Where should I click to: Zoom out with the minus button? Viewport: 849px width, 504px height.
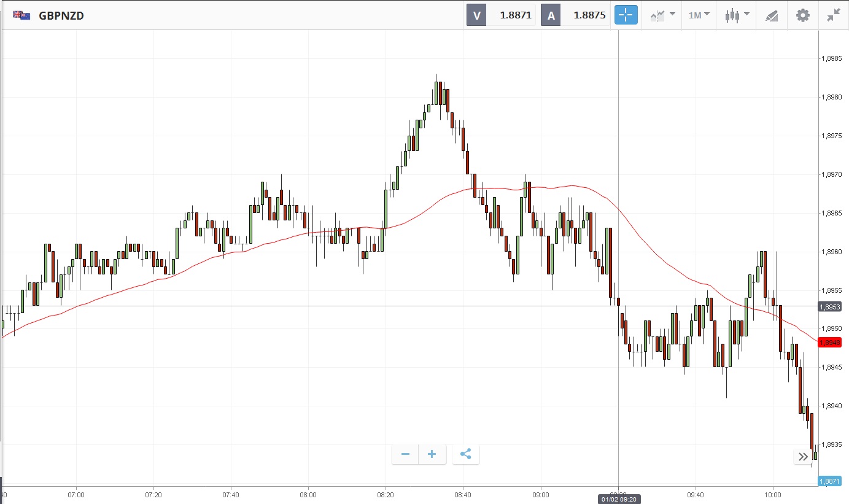tap(405, 454)
